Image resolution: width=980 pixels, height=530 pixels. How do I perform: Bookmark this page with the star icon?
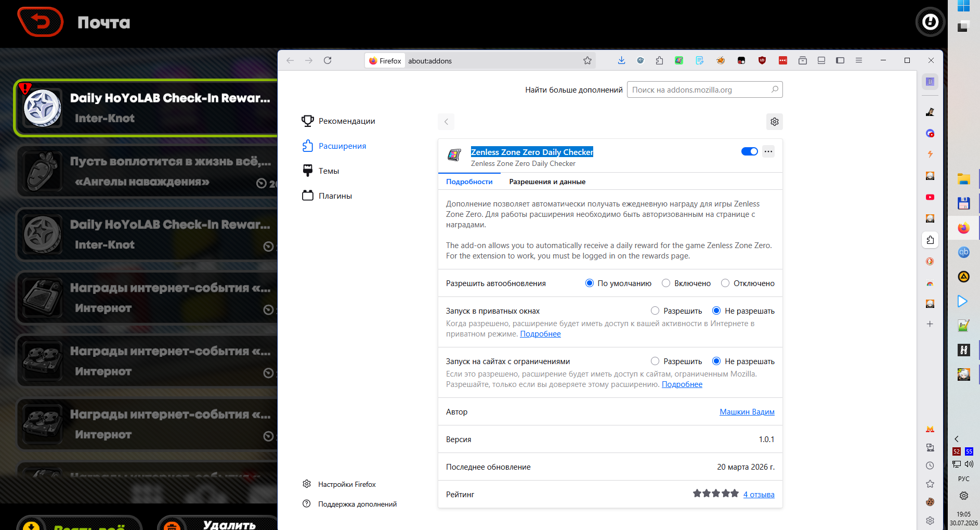point(587,60)
